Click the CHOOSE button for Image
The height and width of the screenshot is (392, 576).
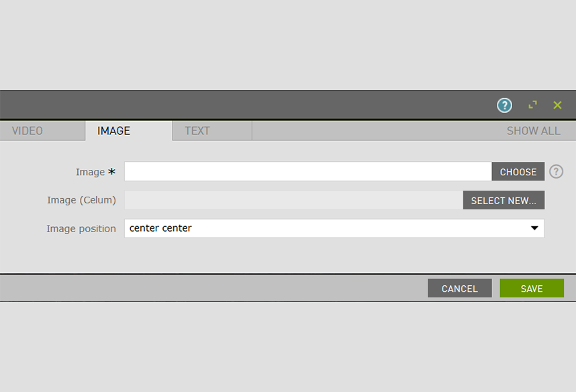coord(518,172)
